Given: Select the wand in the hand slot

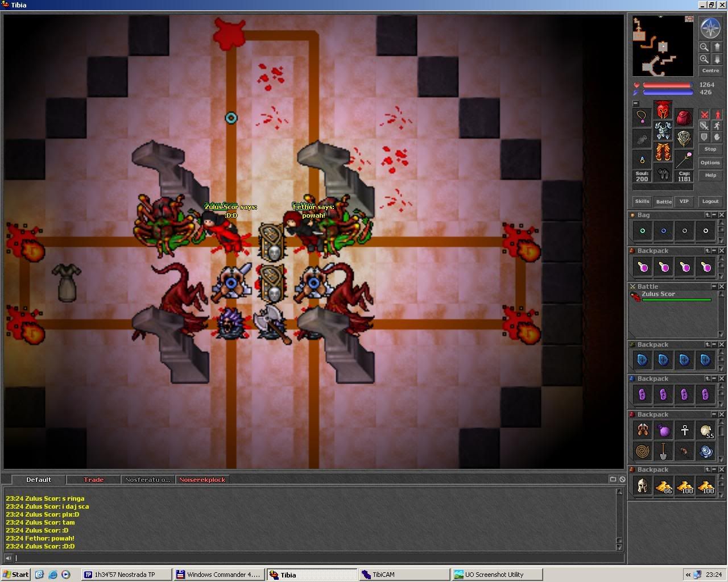Looking at the screenshot, I should [684, 160].
